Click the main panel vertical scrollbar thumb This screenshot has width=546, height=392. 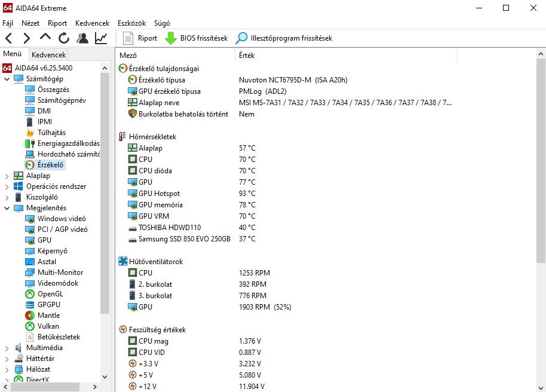pyautogui.click(x=541, y=161)
